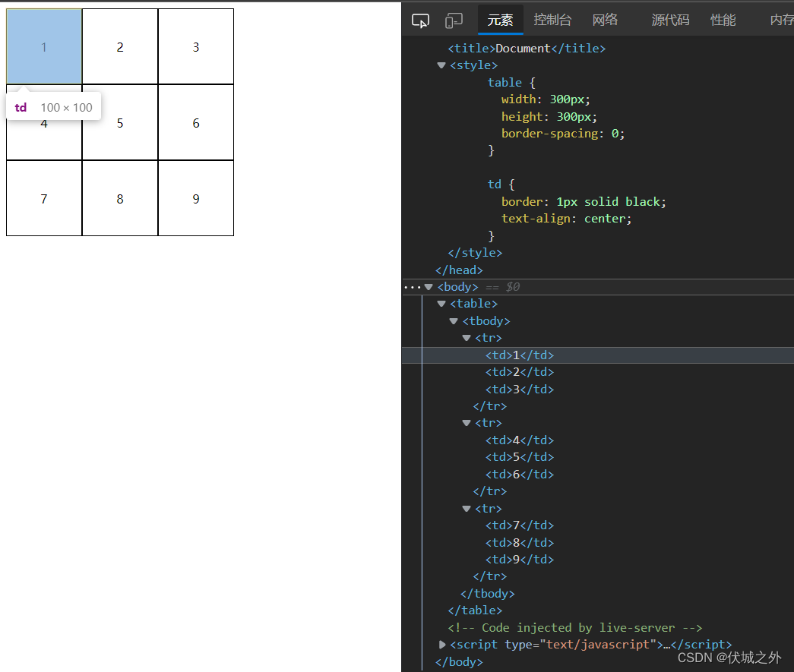Screen dimensions: 794x672
Task: Expand the script text/javascript node
Action: click(441, 644)
